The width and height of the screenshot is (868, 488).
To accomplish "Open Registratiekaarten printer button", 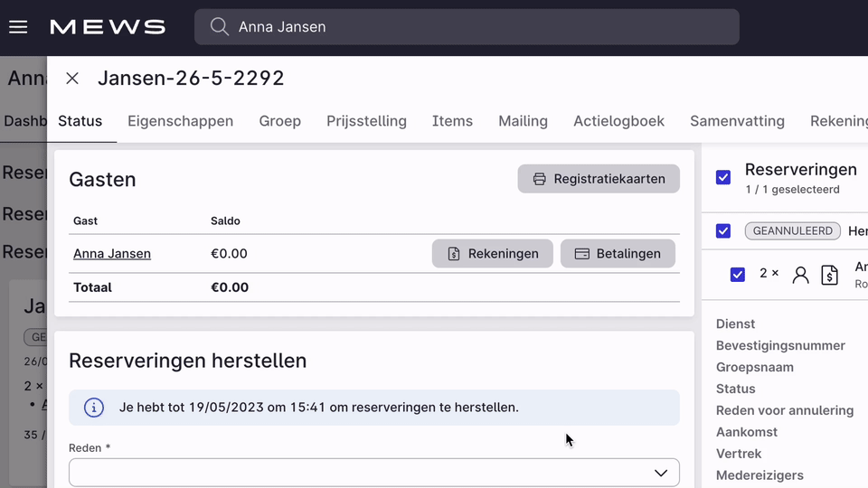I will (x=599, y=179).
